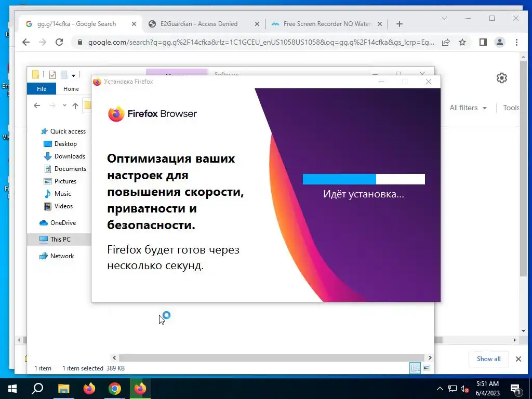Click the Firefox Browser logo
This screenshot has height=399, width=532.
tap(152, 114)
